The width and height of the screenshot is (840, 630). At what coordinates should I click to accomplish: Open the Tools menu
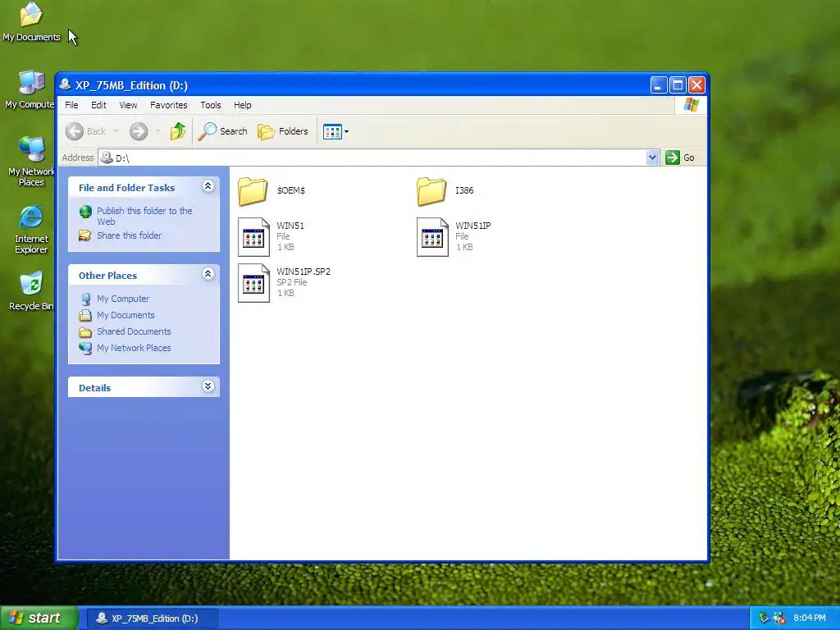click(211, 105)
